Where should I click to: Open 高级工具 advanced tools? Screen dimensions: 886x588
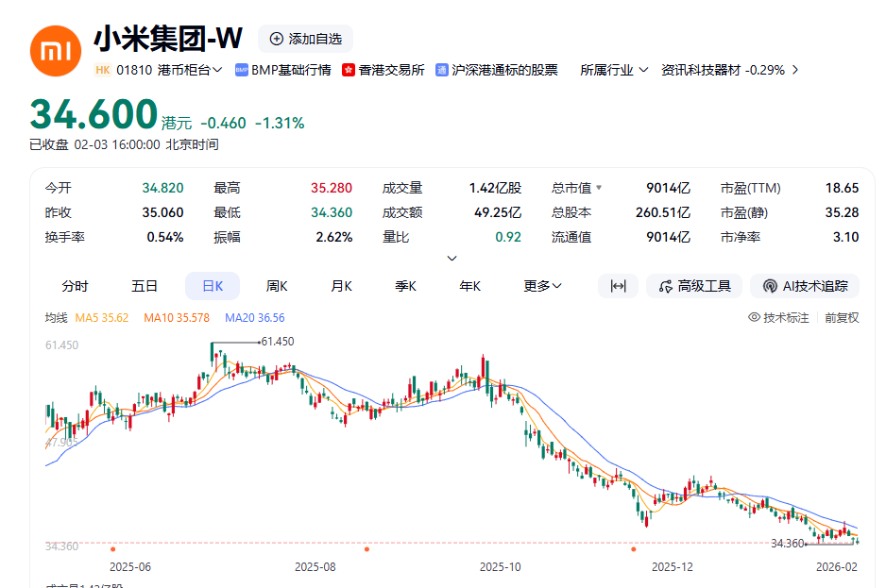(x=694, y=286)
